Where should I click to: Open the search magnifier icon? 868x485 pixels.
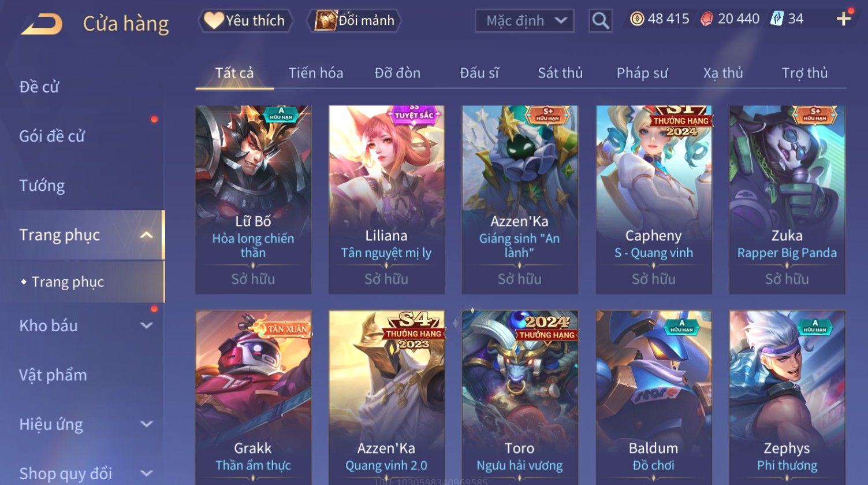click(x=601, y=21)
